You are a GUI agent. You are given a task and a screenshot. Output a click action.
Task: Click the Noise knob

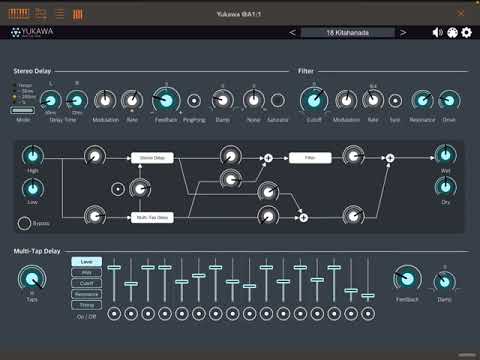(254, 100)
